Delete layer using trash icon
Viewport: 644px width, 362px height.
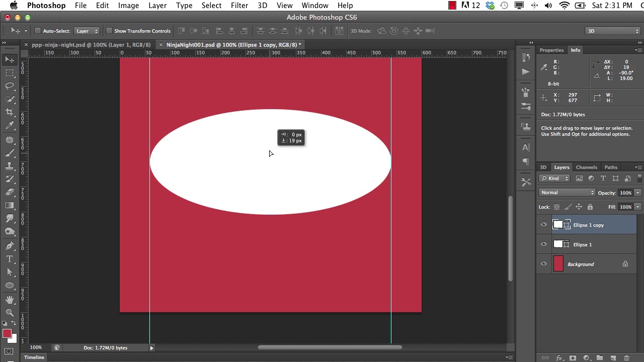click(x=626, y=358)
